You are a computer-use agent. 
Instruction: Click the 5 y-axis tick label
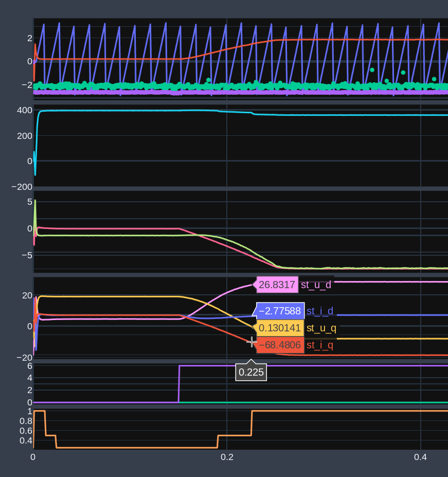coord(29,202)
